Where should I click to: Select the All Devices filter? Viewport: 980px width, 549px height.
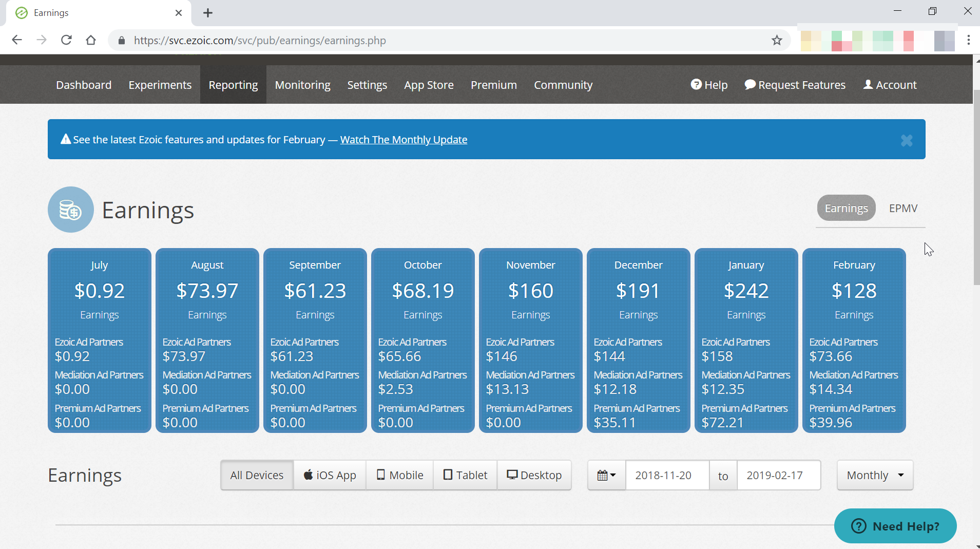coord(257,475)
